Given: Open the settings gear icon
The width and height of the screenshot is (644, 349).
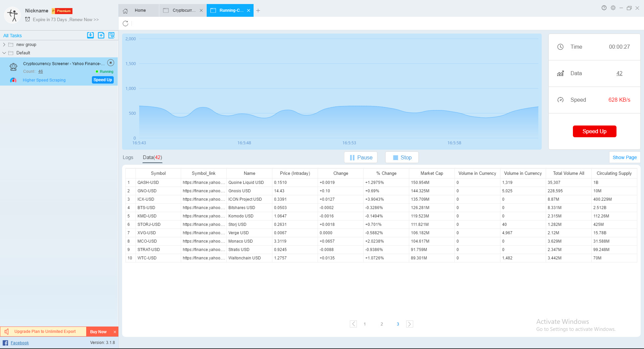Looking at the screenshot, I should pos(613,8).
